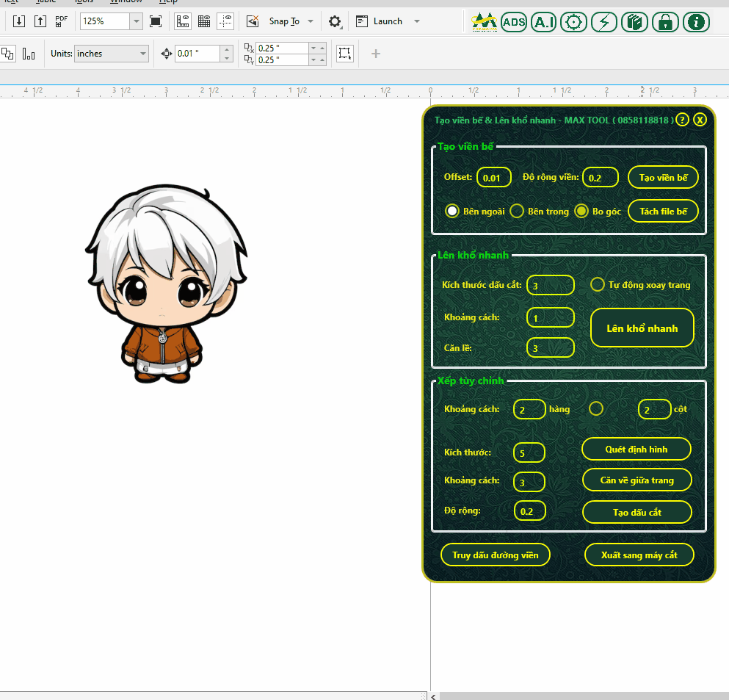The width and height of the screenshot is (729, 700).
Task: Open the zoom level 125% dropdown
Action: pos(136,21)
